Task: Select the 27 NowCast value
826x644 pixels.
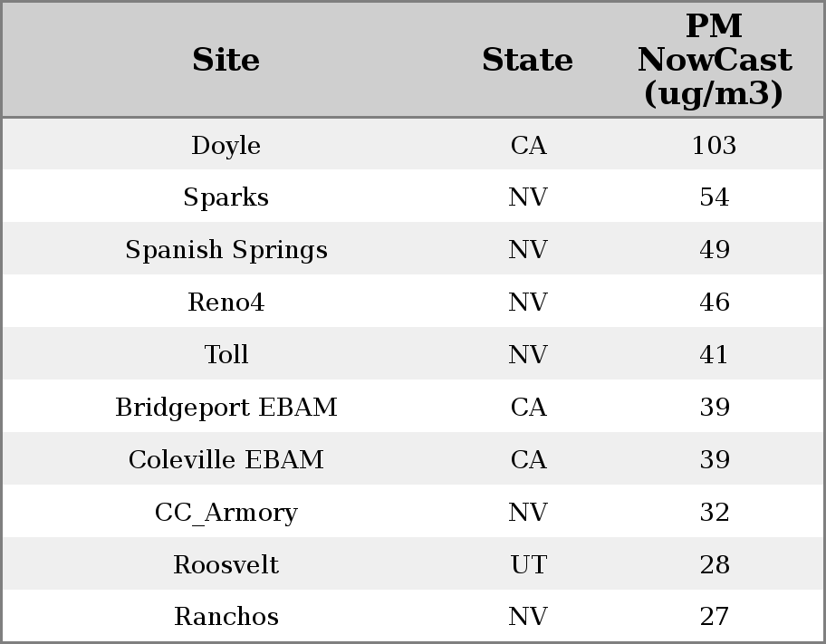Action: tap(714, 617)
